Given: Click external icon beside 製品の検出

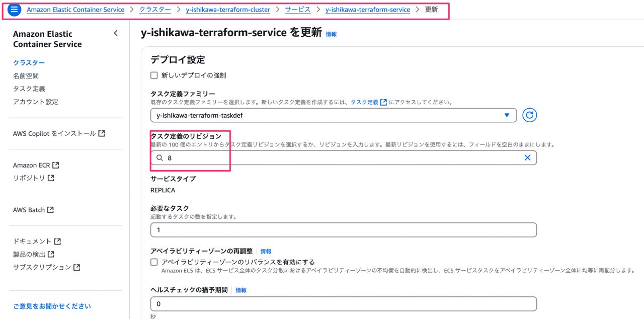Looking at the screenshot, I should click(51, 255).
